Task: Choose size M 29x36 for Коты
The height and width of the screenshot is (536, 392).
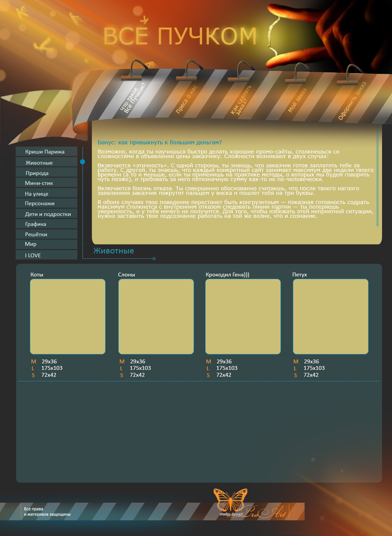Action: pyautogui.click(x=44, y=361)
